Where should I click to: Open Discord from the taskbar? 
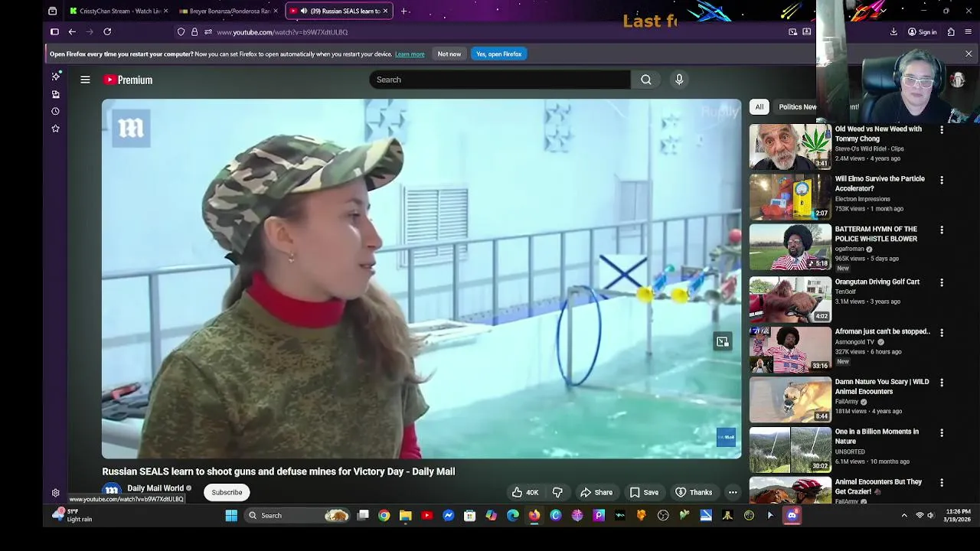coord(792,516)
